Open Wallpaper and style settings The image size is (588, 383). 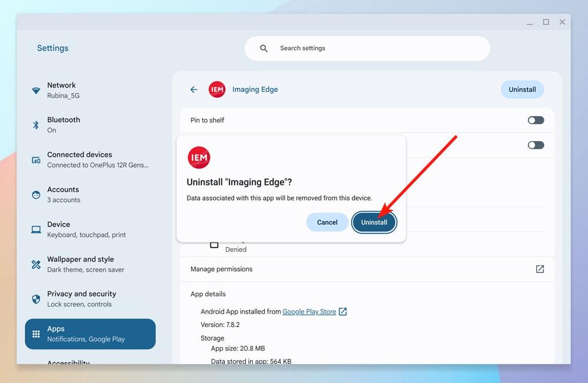[x=91, y=265]
